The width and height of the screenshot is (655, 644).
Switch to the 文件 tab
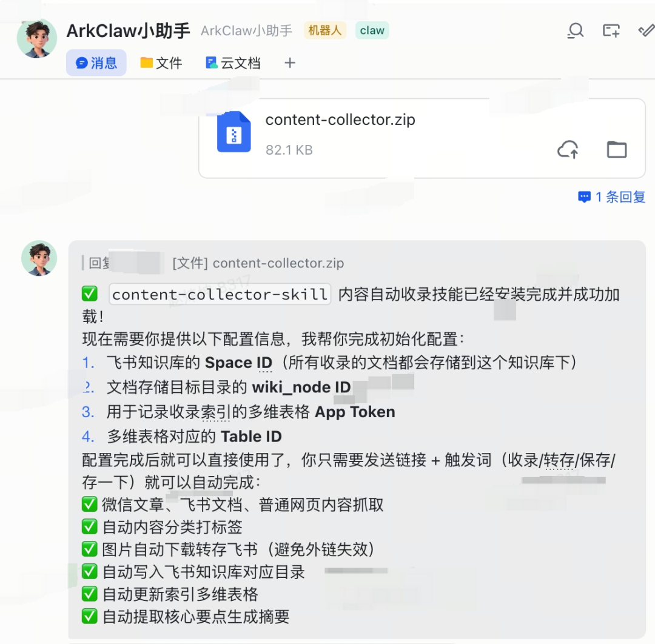click(x=161, y=63)
